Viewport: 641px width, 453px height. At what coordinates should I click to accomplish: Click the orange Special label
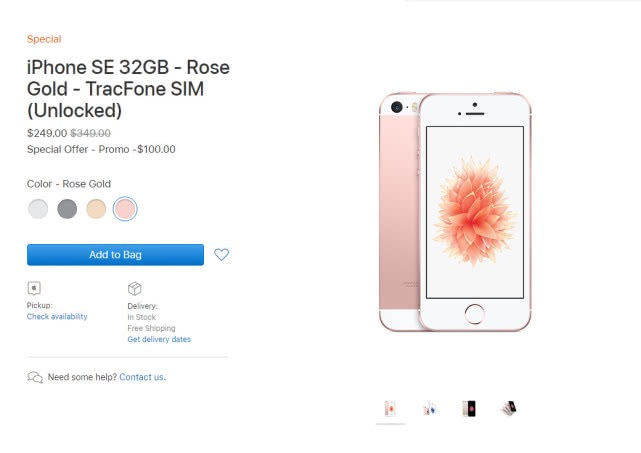point(44,40)
